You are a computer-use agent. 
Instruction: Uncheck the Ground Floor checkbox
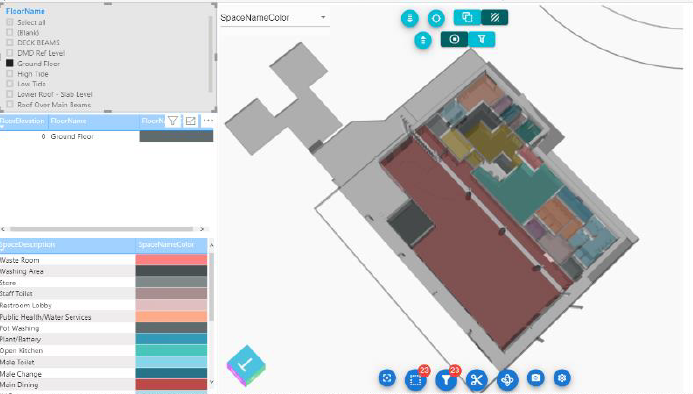tap(10, 63)
